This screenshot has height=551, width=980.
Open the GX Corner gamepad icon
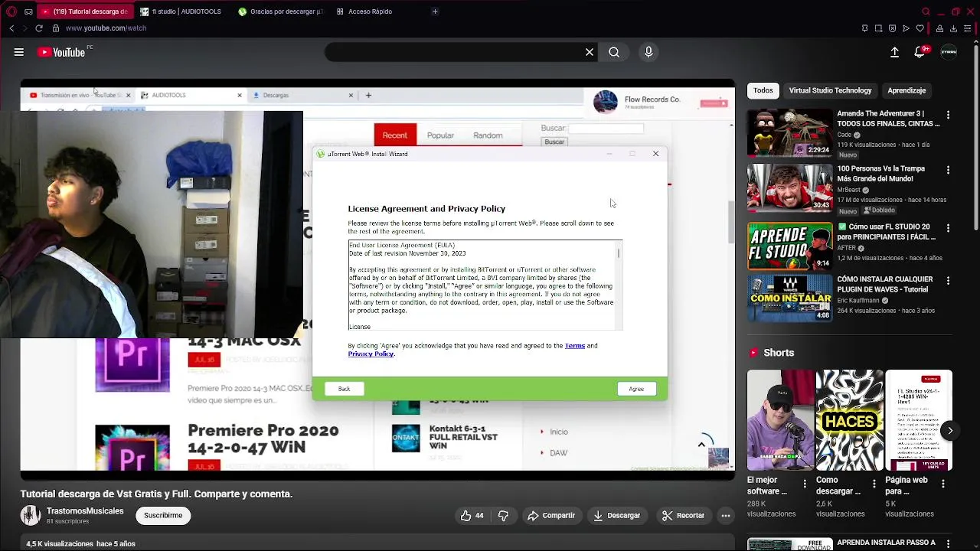pos(28,11)
